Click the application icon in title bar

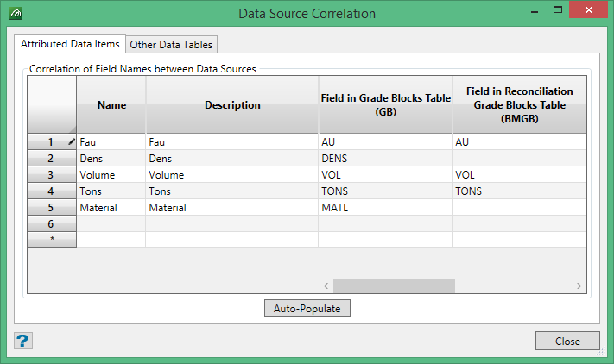(x=16, y=14)
